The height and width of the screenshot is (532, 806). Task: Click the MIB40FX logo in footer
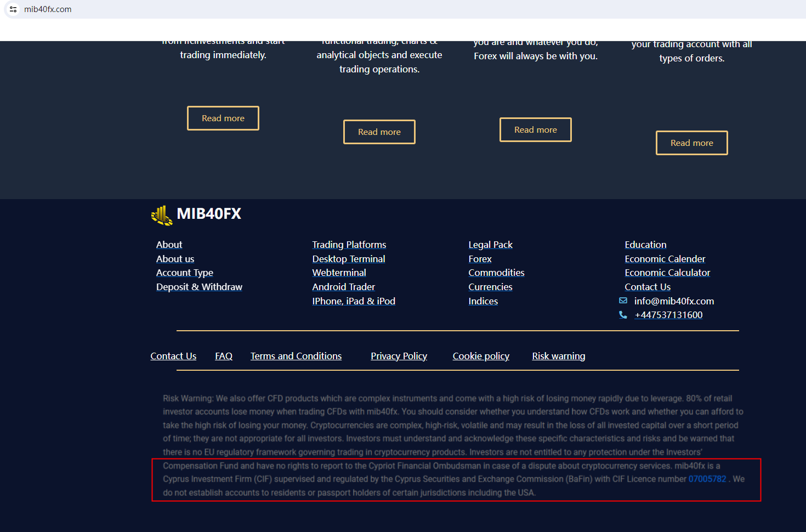(196, 214)
